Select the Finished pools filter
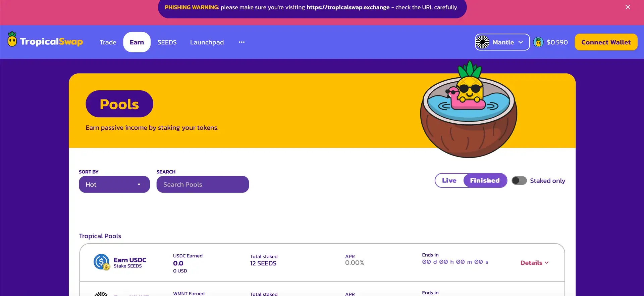This screenshot has width=644, height=296. pyautogui.click(x=485, y=181)
